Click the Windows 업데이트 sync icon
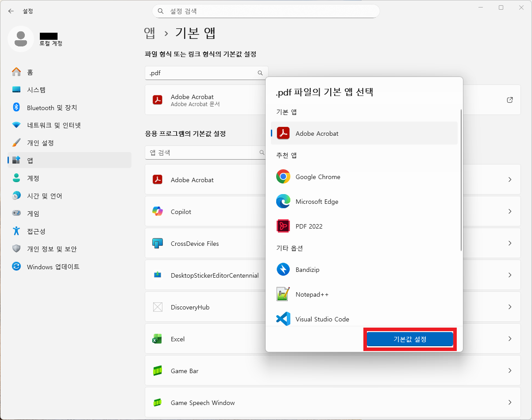The width and height of the screenshot is (532, 420). 16,267
